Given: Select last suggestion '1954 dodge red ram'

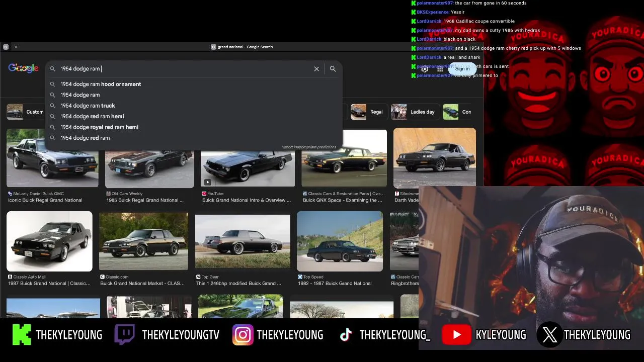Looking at the screenshot, I should [x=85, y=138].
